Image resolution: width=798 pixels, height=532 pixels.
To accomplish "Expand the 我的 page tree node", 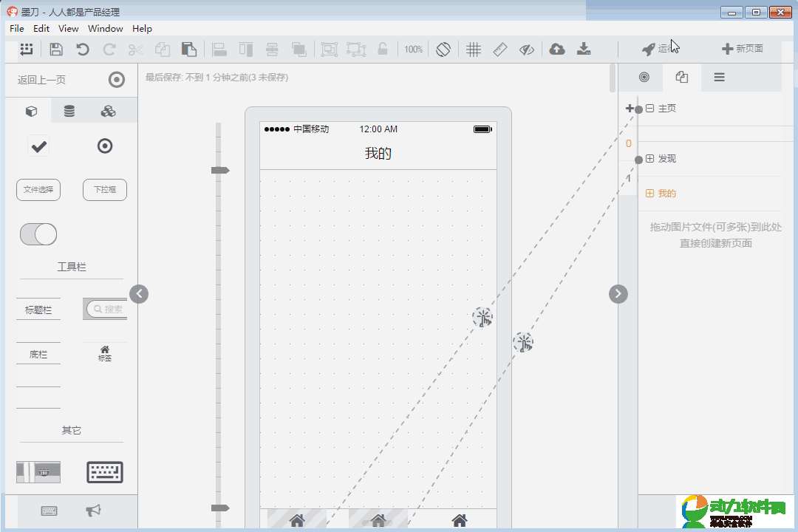I will [x=650, y=194].
